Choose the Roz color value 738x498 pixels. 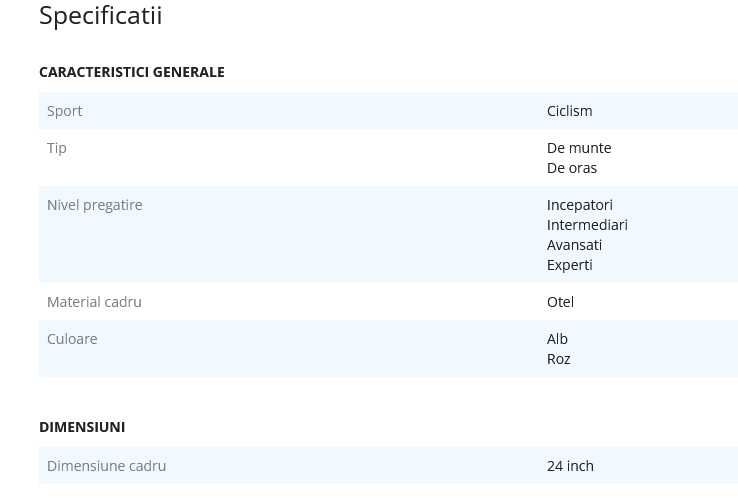[x=559, y=359]
